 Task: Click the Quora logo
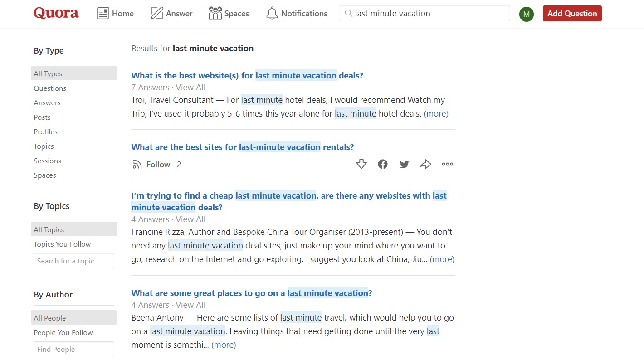click(x=55, y=14)
